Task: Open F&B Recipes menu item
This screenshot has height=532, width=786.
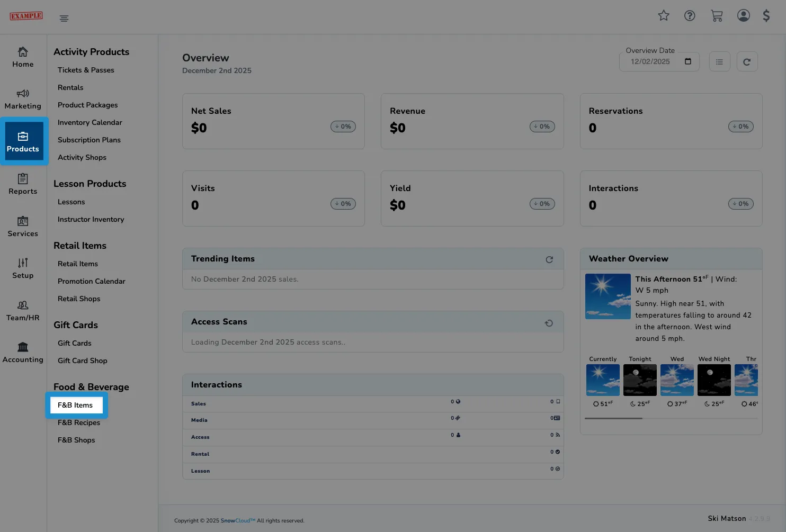Action: tap(79, 422)
